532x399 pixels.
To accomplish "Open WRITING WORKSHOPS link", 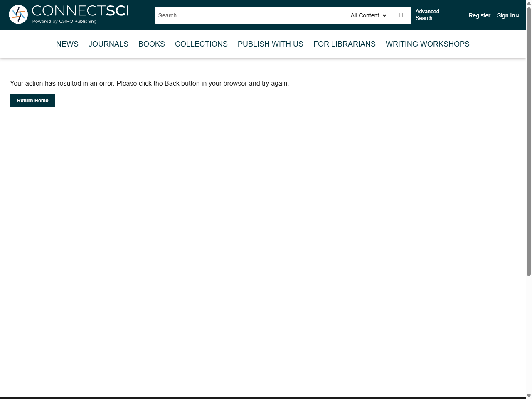I will [428, 44].
